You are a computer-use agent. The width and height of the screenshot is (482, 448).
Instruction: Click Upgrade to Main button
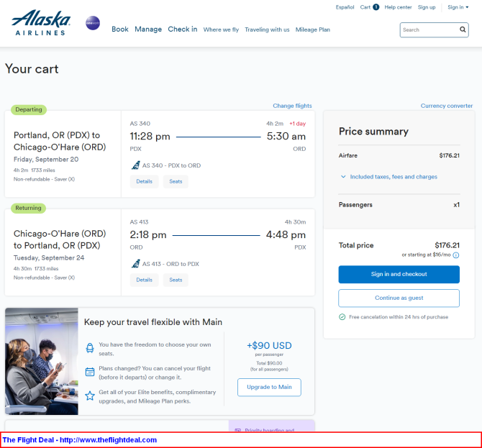tap(269, 387)
